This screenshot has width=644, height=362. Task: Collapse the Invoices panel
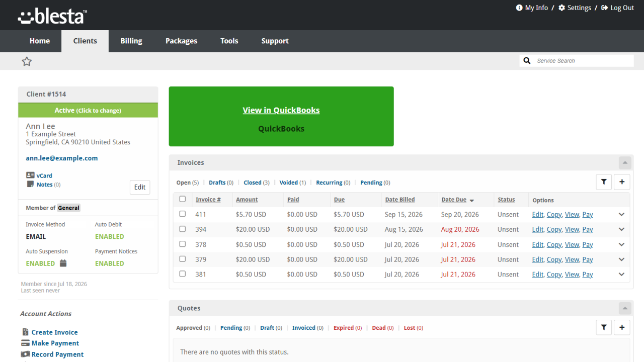625,162
